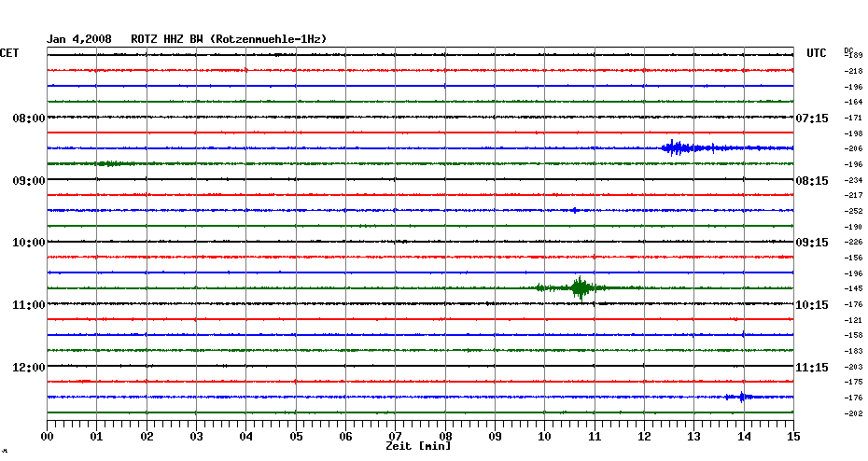Click the CET time zone label
The height and width of the screenshot is (461, 868).
(9, 53)
